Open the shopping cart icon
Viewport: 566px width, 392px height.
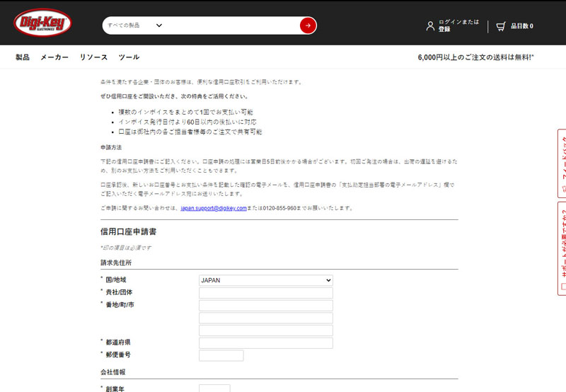[501, 26]
